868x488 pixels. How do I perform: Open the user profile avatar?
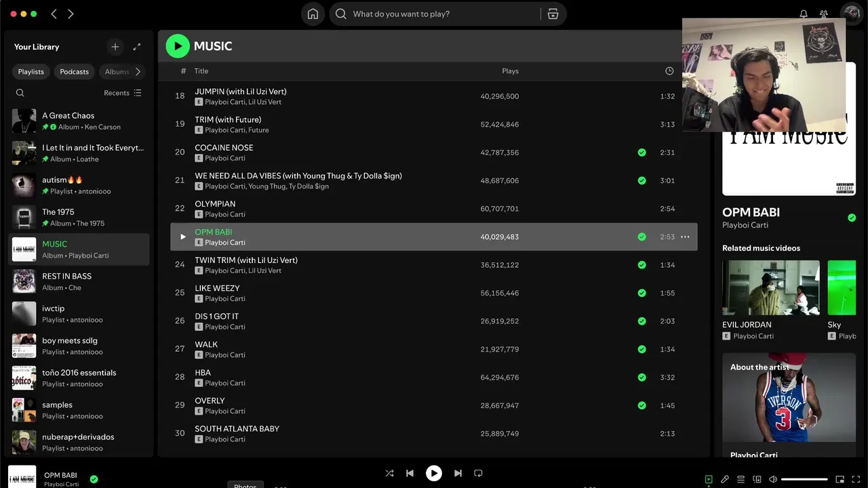(850, 13)
